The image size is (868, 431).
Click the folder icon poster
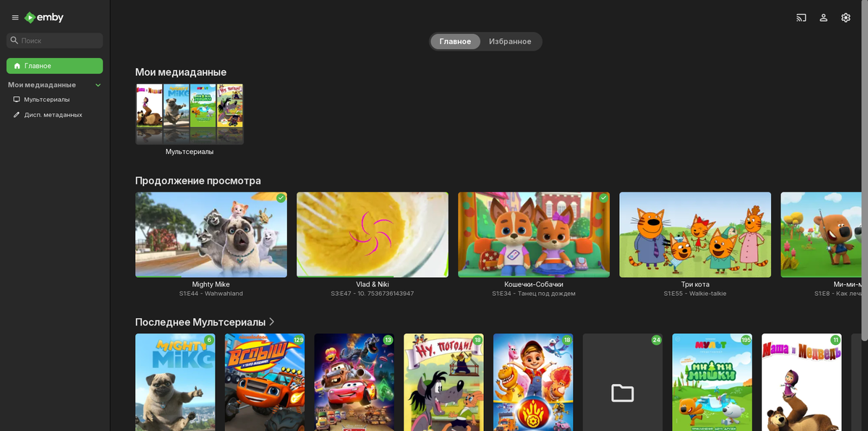click(x=622, y=383)
